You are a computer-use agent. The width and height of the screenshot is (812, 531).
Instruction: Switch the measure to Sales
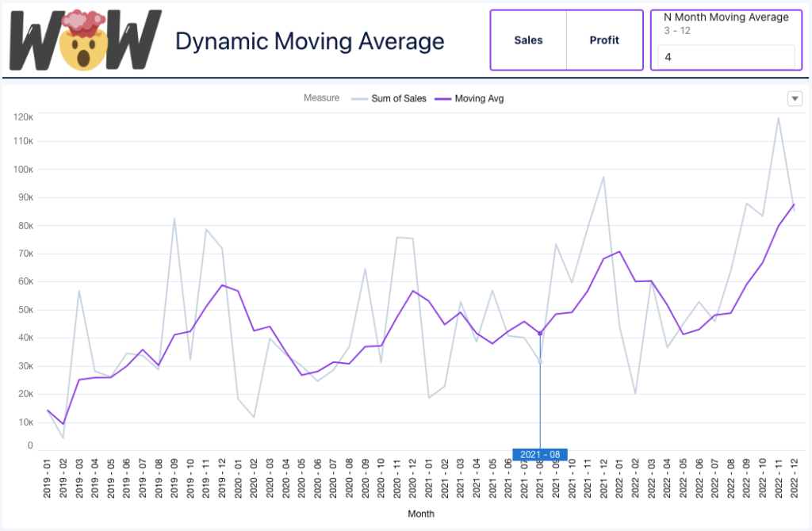[x=528, y=40]
